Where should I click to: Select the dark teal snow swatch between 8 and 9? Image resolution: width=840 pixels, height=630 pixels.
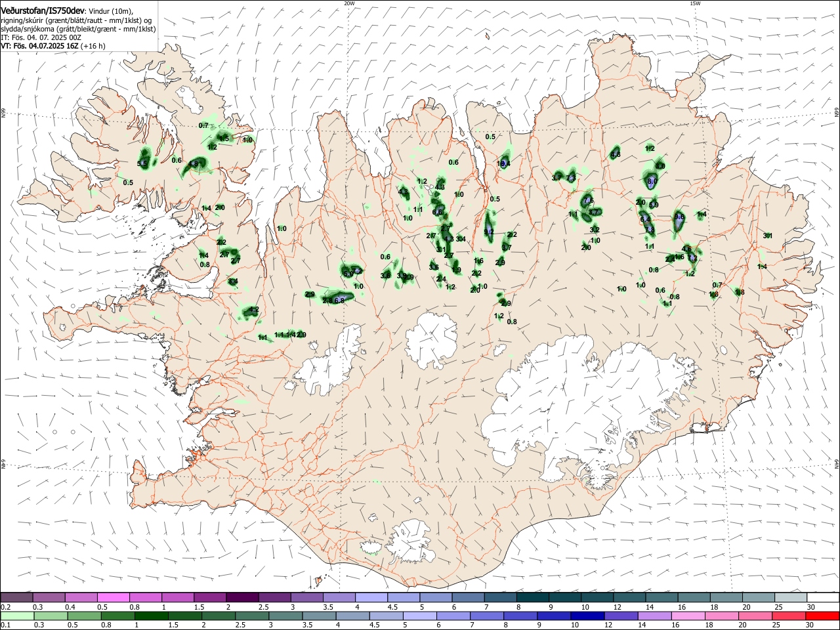(532, 597)
